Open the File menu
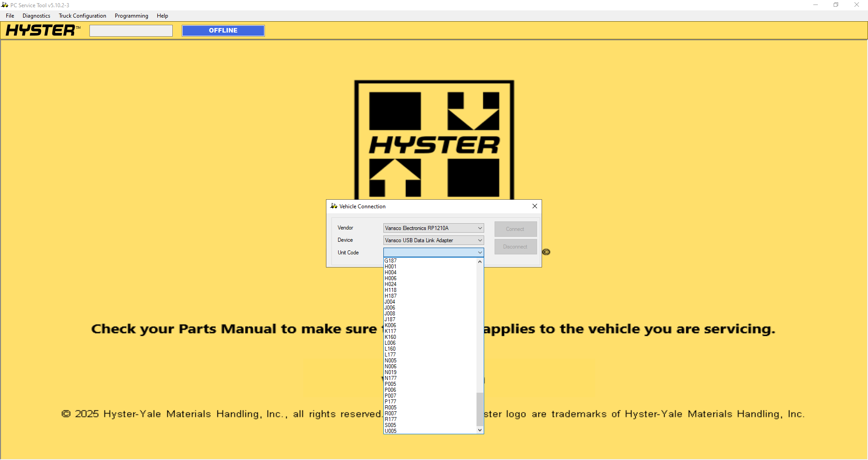This screenshot has height=460, width=868. (x=10, y=16)
